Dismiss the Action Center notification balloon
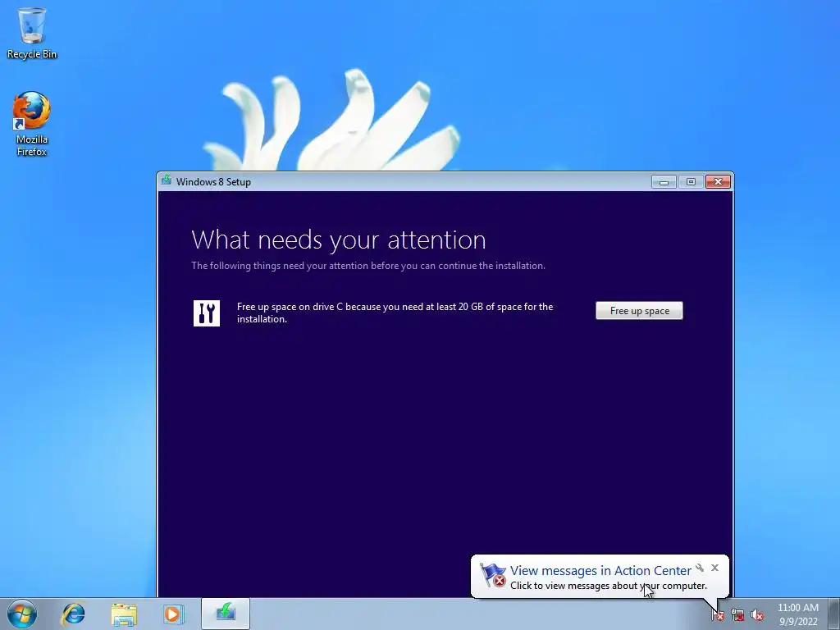The width and height of the screenshot is (840, 630). click(x=714, y=568)
